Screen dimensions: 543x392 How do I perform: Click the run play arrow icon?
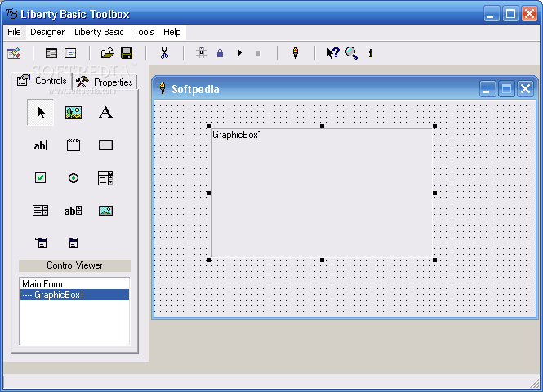[x=239, y=53]
